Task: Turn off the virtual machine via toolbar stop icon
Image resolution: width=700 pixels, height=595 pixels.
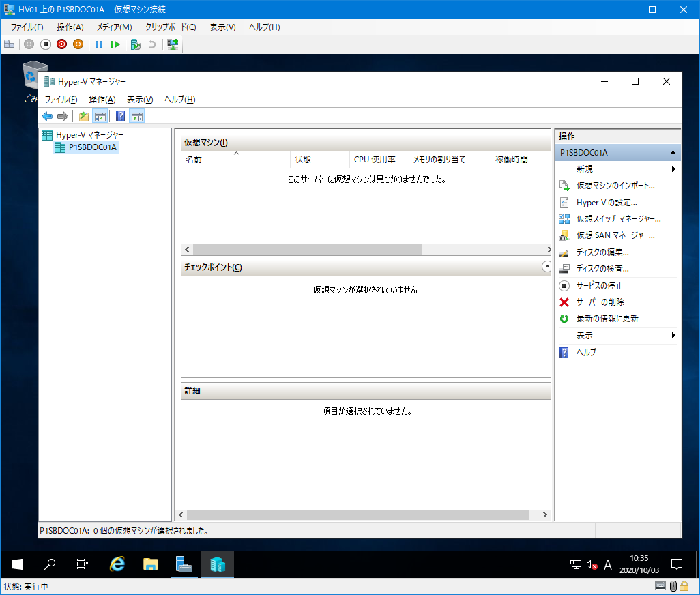Action: pyautogui.click(x=44, y=44)
